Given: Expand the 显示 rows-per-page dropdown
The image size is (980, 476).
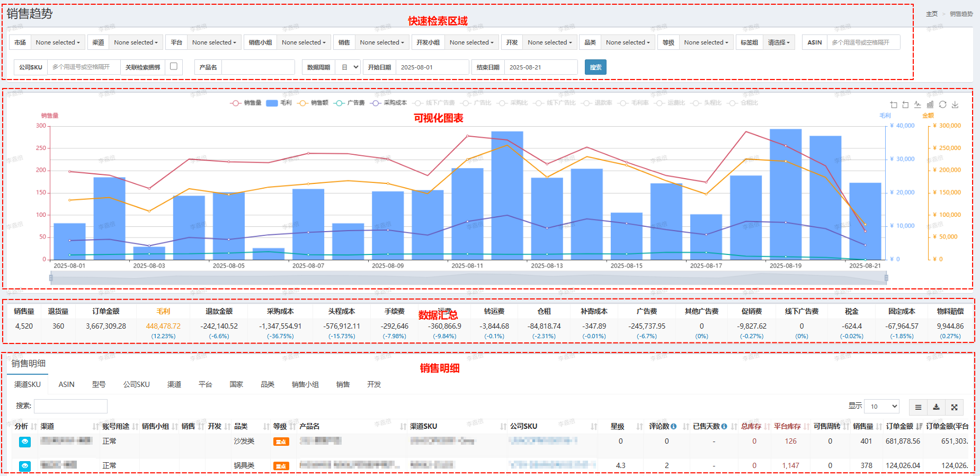Looking at the screenshot, I should [881, 407].
